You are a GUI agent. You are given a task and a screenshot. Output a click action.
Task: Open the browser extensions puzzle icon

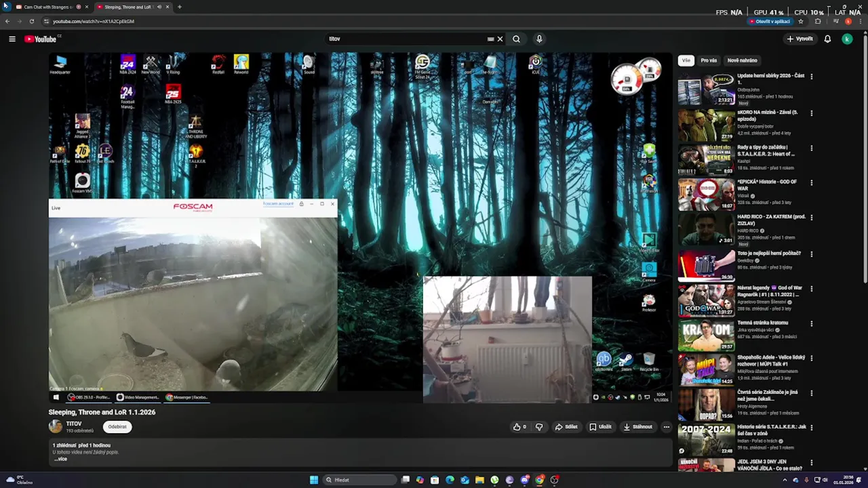point(818,21)
